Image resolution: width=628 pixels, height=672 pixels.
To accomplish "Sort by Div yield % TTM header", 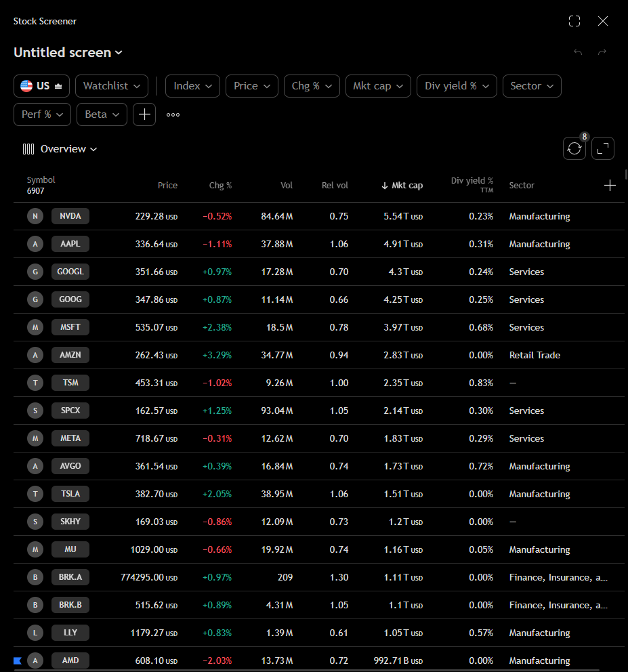I will (x=472, y=185).
